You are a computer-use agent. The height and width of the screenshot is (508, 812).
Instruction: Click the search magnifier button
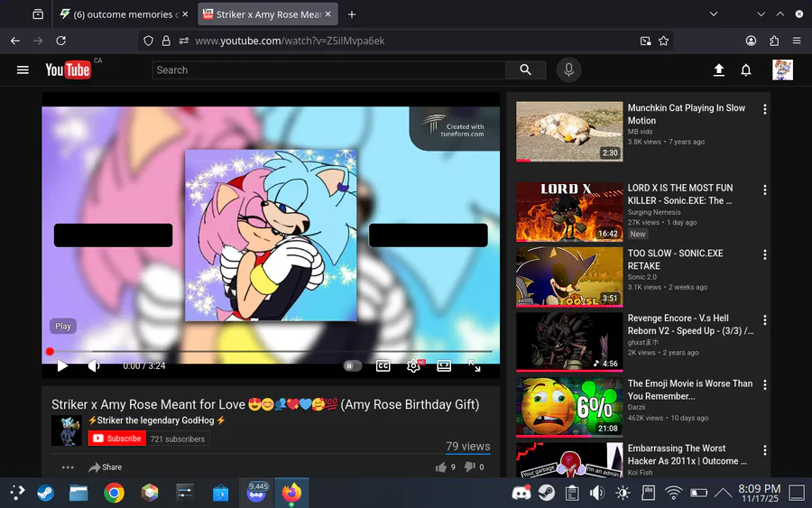(526, 69)
